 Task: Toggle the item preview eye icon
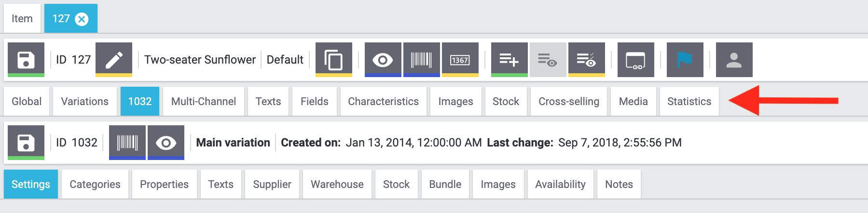[383, 60]
